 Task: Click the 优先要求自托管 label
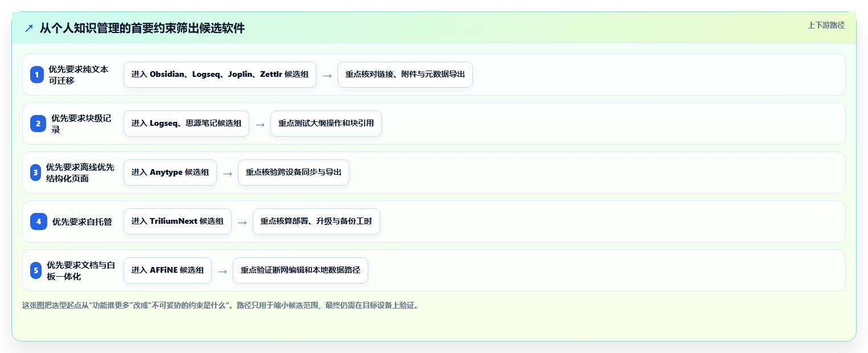pyautogui.click(x=82, y=221)
